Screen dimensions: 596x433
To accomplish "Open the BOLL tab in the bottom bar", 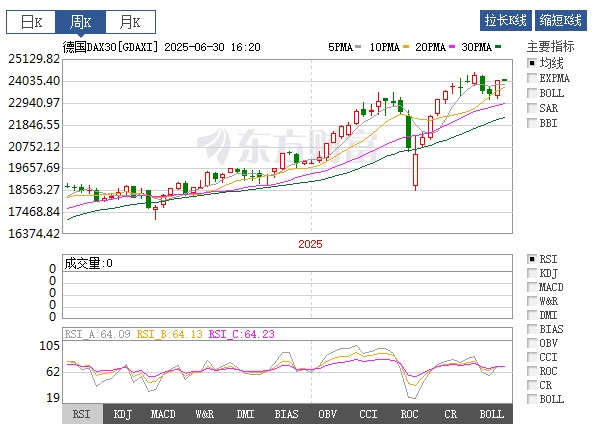I will (492, 414).
